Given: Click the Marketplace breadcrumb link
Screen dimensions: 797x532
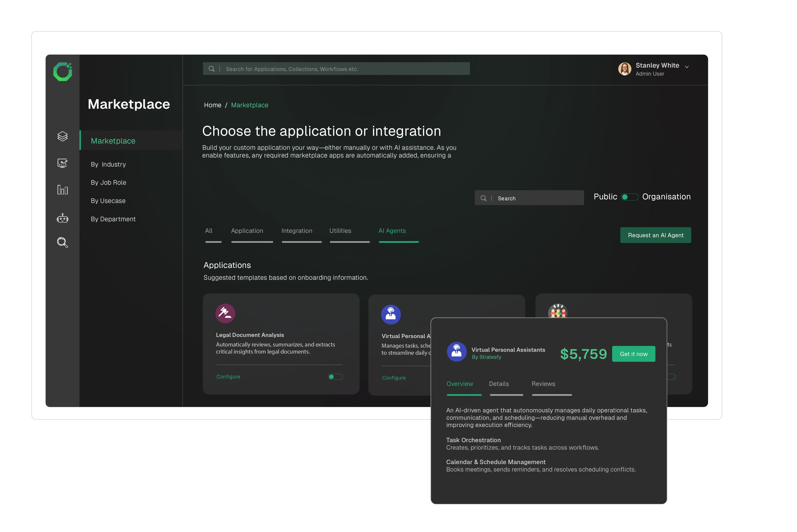Looking at the screenshot, I should click(250, 105).
